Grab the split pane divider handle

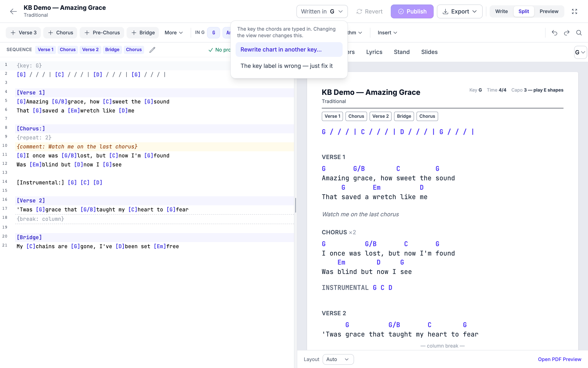295,205
